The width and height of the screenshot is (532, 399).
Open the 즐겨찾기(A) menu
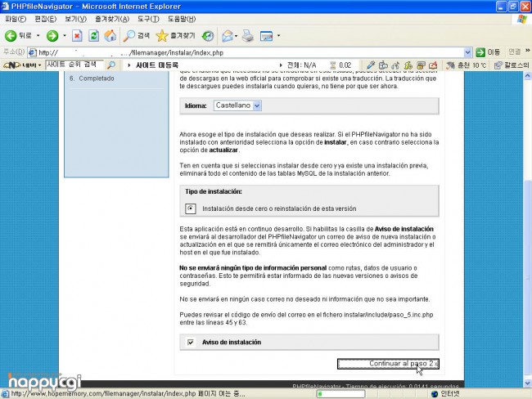coord(112,19)
